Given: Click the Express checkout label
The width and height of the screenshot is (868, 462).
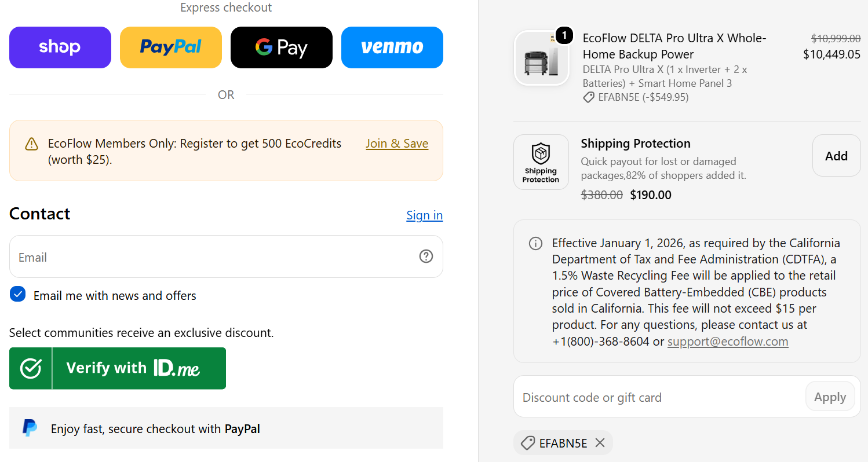Looking at the screenshot, I should coord(226,8).
